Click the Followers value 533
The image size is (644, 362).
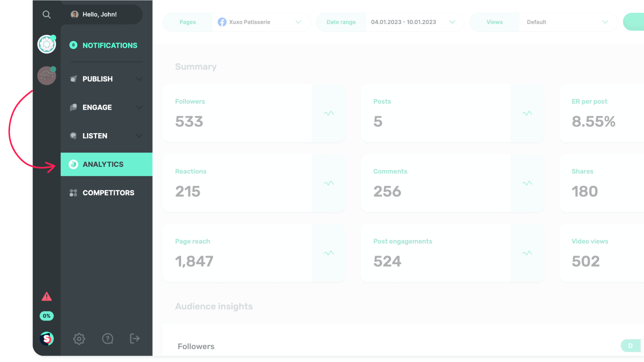189,121
